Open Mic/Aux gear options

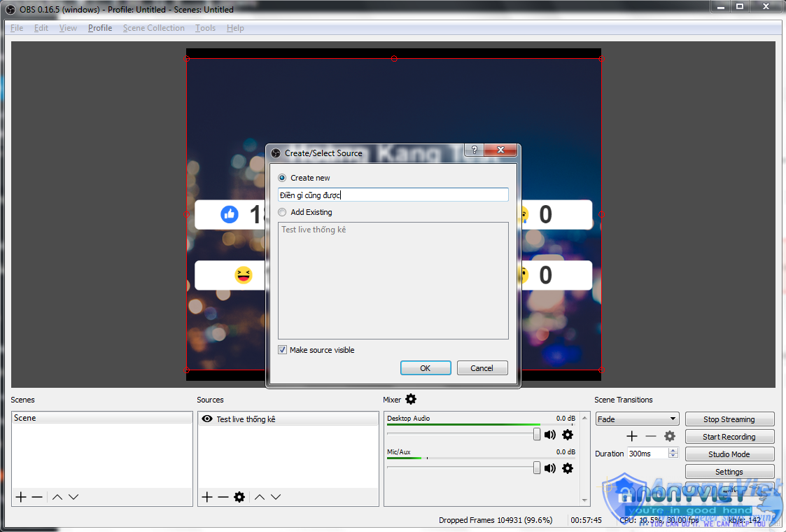(x=568, y=468)
